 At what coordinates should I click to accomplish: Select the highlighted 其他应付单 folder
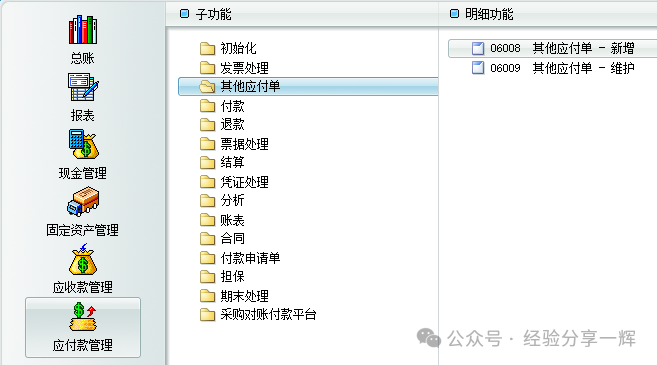(308, 86)
